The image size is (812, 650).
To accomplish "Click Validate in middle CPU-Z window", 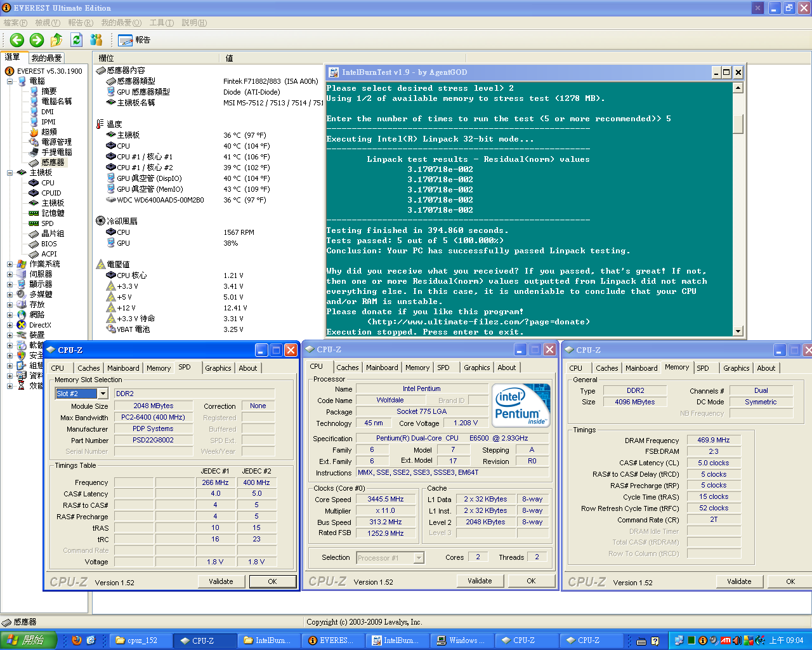I will 480,581.
